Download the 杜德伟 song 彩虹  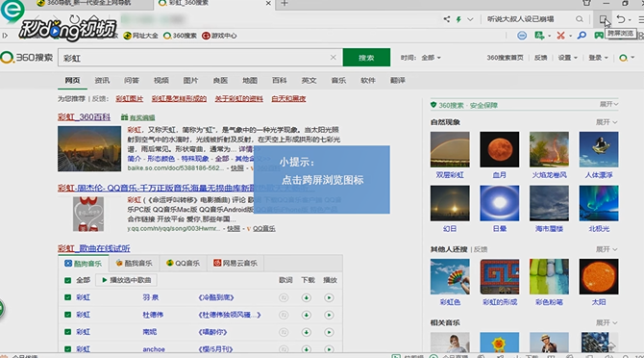[306, 315]
